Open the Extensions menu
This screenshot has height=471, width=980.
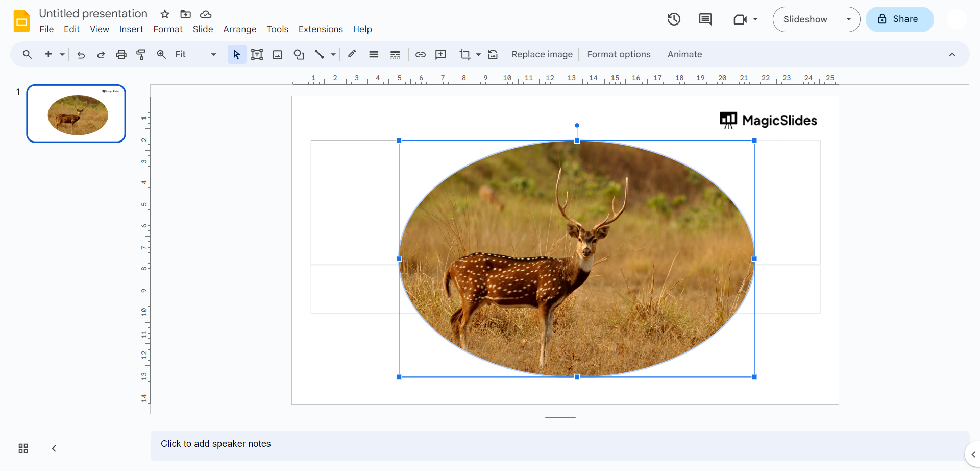pyautogui.click(x=320, y=29)
